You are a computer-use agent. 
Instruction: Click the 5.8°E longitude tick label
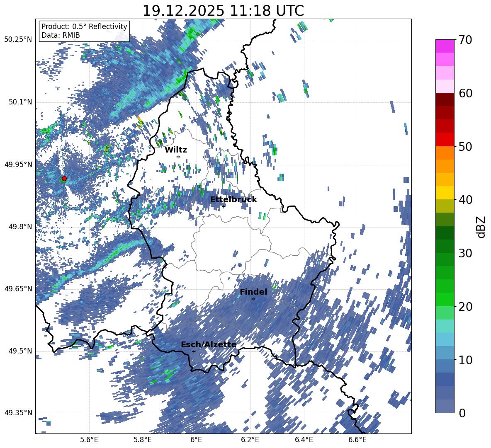143,440
